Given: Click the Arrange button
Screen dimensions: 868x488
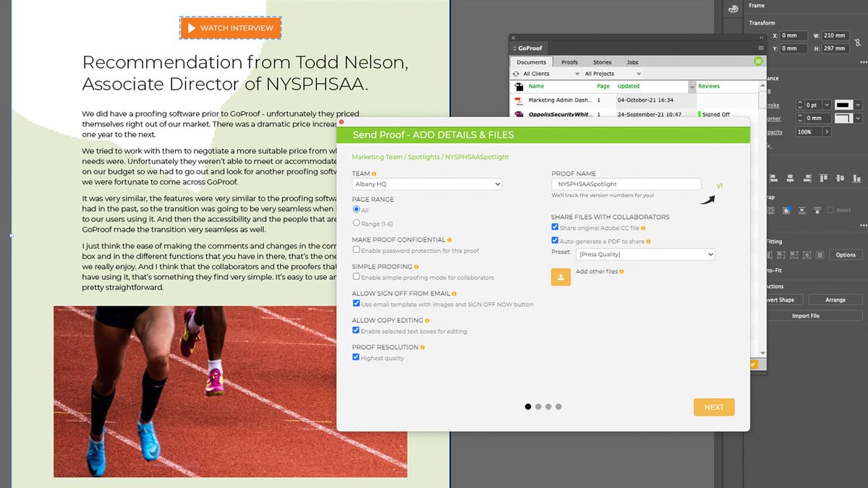Looking at the screenshot, I should coord(835,299).
